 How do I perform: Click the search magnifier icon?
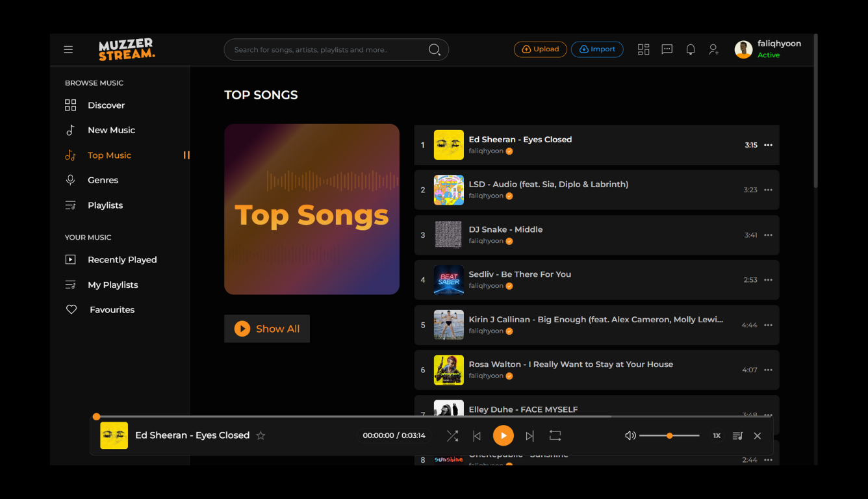pos(435,49)
